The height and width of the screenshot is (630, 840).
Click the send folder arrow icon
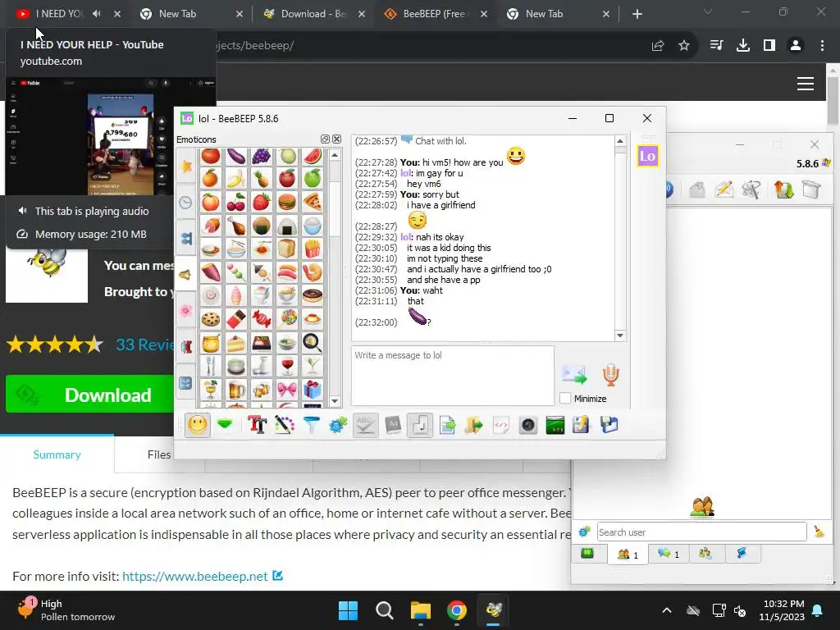(x=473, y=426)
